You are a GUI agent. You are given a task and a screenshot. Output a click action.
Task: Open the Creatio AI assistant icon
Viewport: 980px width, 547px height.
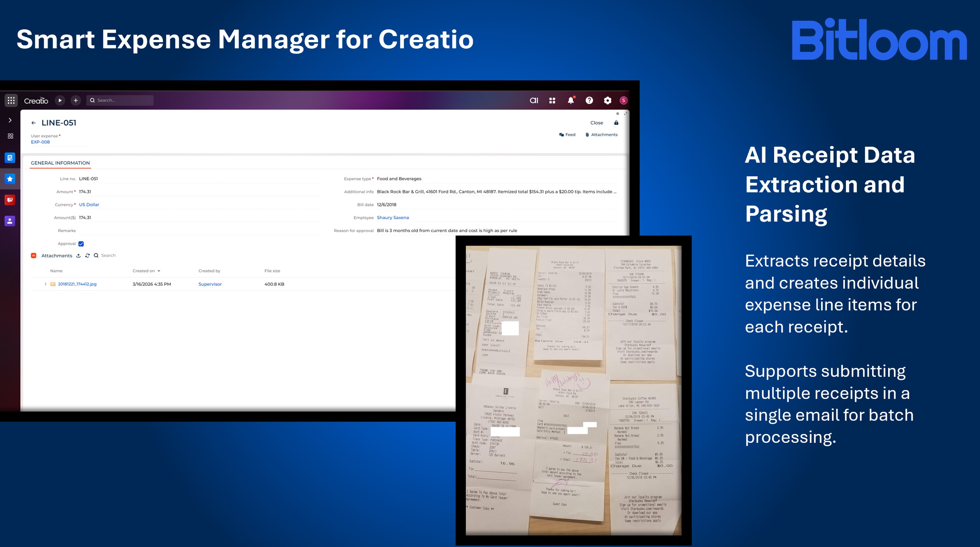pyautogui.click(x=534, y=100)
